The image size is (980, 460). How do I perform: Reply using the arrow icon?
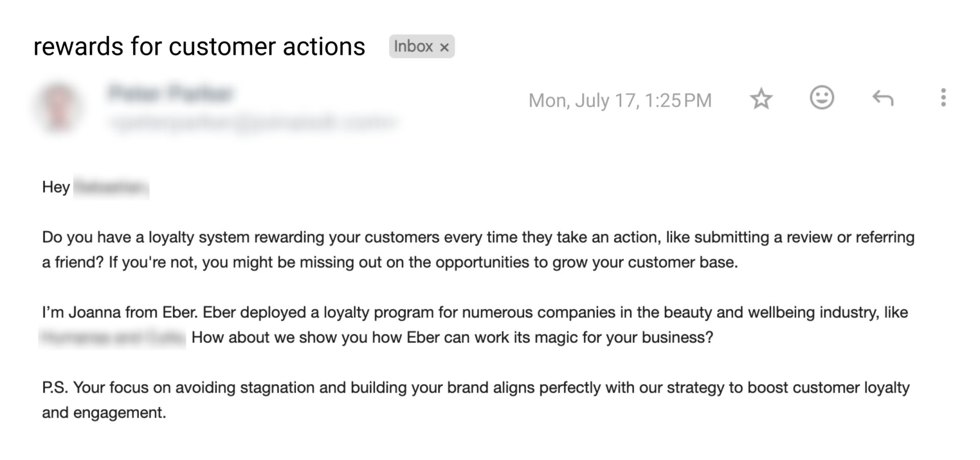click(883, 98)
